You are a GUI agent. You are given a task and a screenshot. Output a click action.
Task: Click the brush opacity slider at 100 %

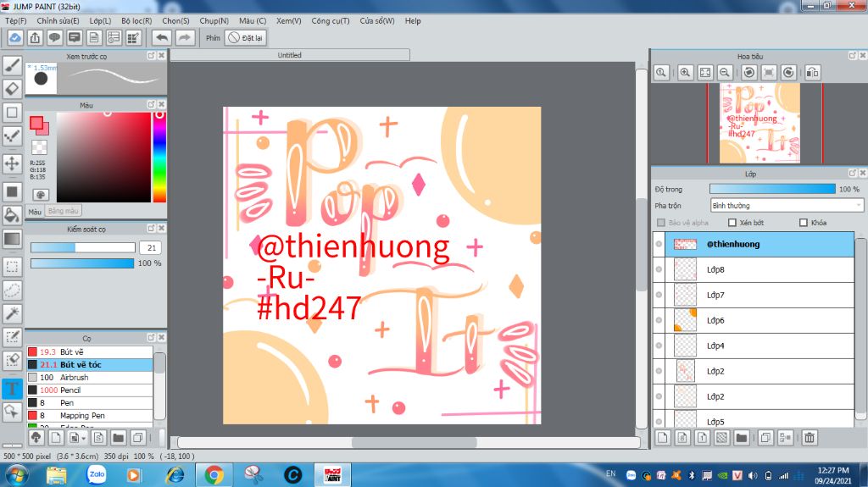pyautogui.click(x=82, y=263)
